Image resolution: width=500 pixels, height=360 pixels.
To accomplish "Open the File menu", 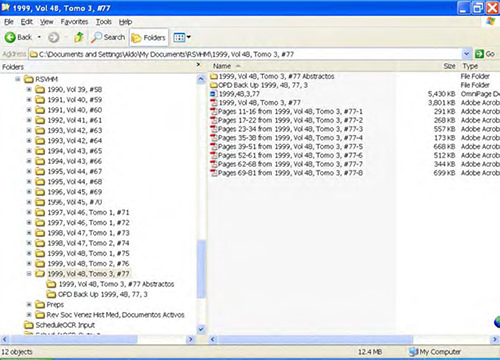I will (9, 22).
